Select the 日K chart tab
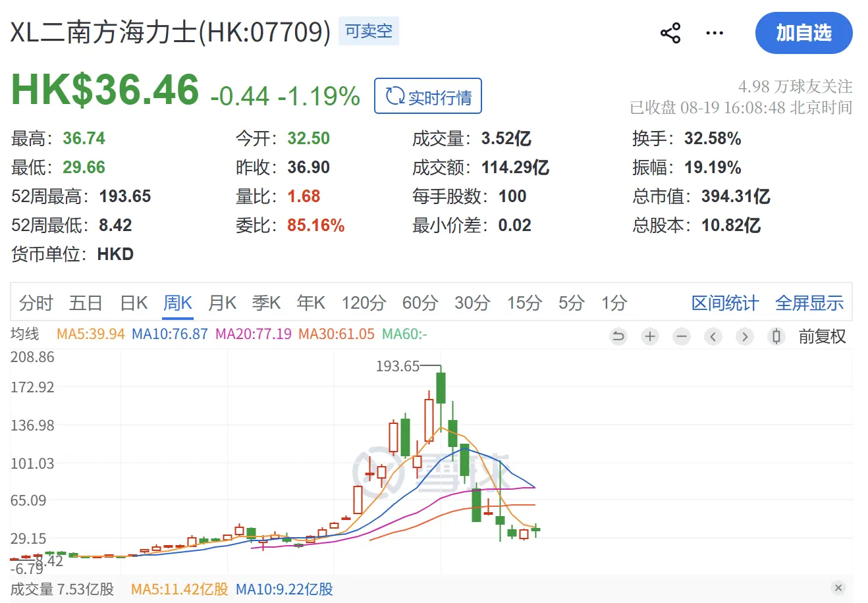The image size is (868, 603). (x=134, y=303)
